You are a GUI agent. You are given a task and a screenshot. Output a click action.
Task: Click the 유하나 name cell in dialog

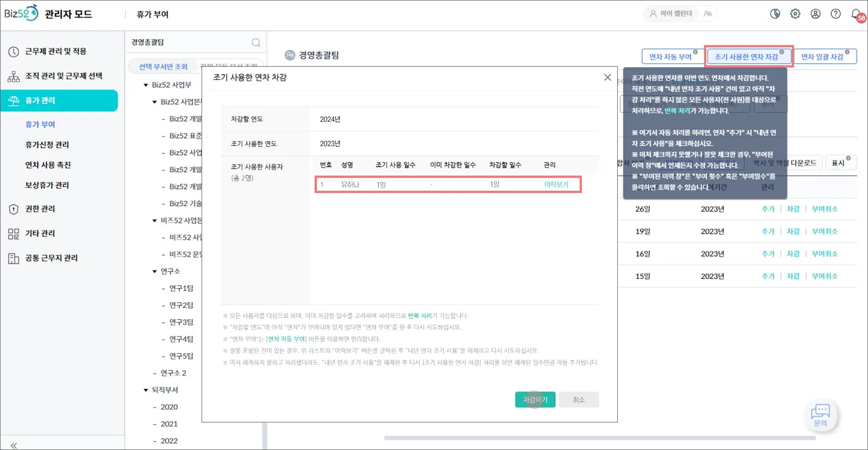click(350, 185)
